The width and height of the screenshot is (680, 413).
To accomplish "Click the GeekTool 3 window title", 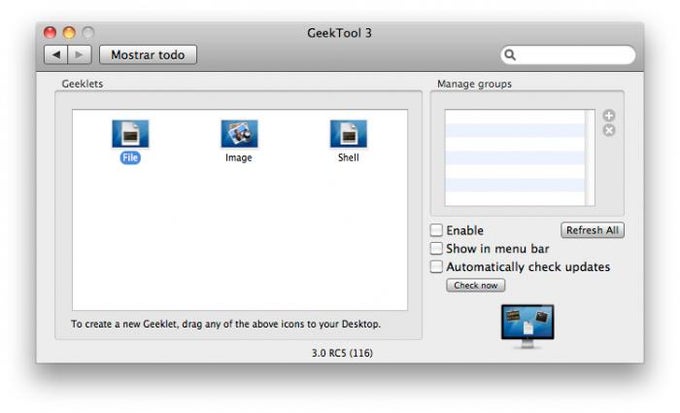I will coord(340,33).
